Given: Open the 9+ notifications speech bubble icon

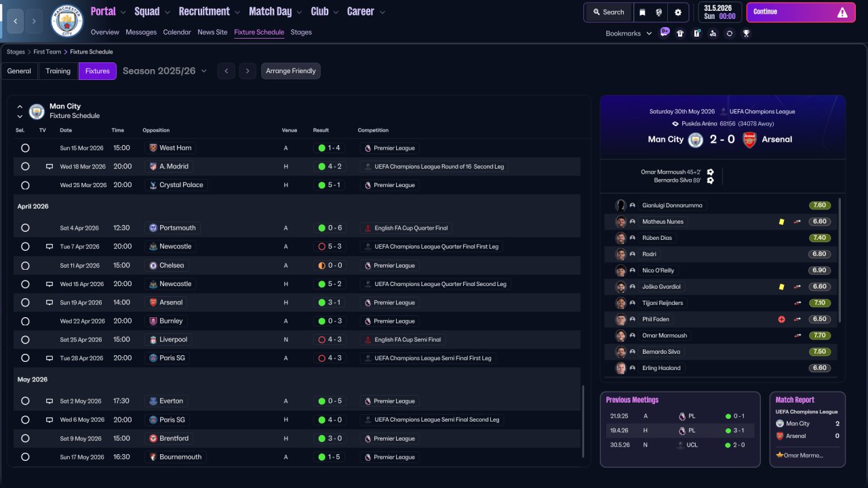Looking at the screenshot, I should point(665,33).
